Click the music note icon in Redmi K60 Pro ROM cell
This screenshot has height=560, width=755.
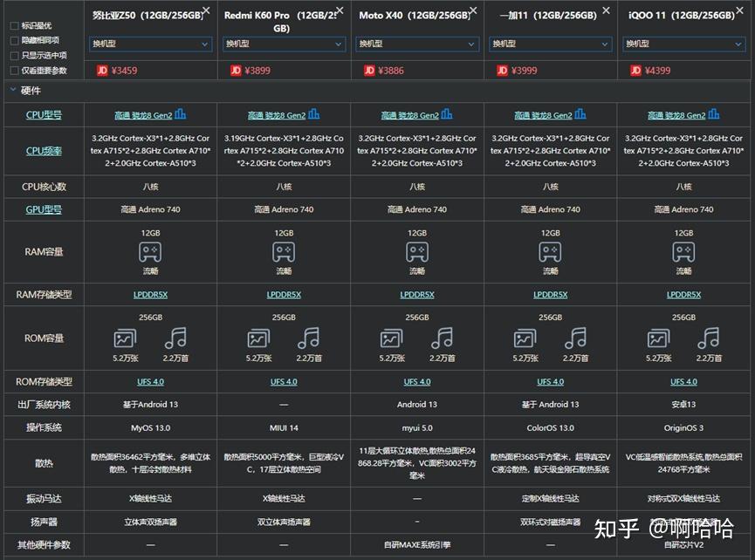(309, 338)
